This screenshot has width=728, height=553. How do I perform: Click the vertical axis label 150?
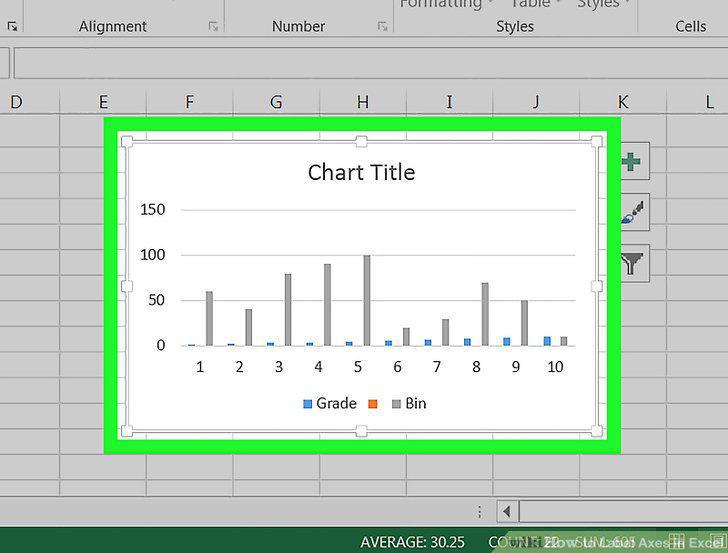point(153,209)
